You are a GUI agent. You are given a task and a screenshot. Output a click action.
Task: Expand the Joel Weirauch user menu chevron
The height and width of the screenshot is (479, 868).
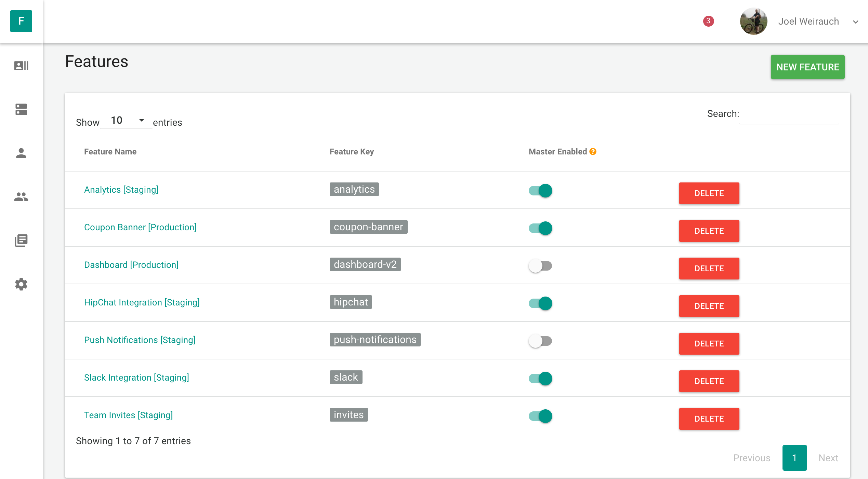click(855, 22)
